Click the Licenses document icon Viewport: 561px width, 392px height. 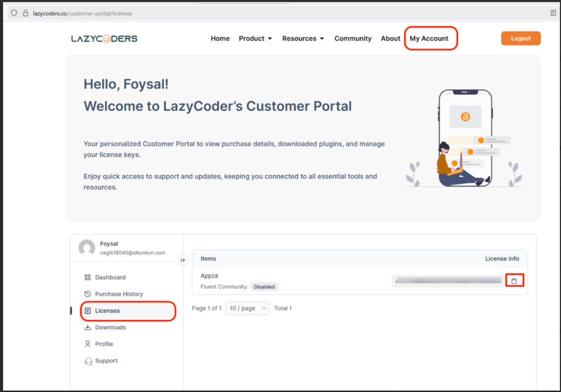pos(88,311)
